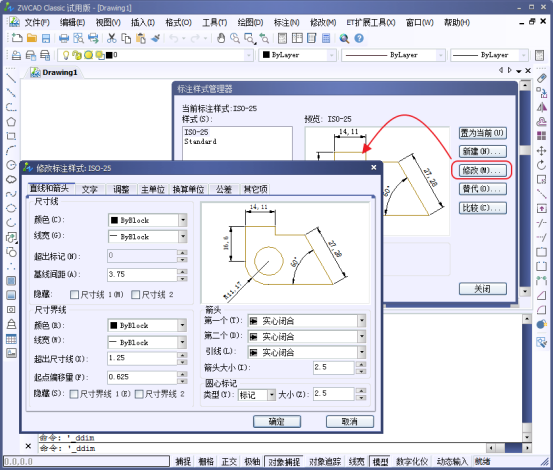Check hide 尺寸界线 1 checkbox
Screen dimensions: 554x471
coord(74,394)
